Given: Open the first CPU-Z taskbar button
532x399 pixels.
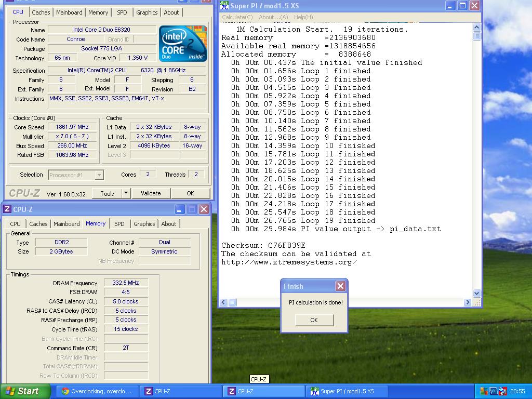Looking at the screenshot, I should coord(180,391).
